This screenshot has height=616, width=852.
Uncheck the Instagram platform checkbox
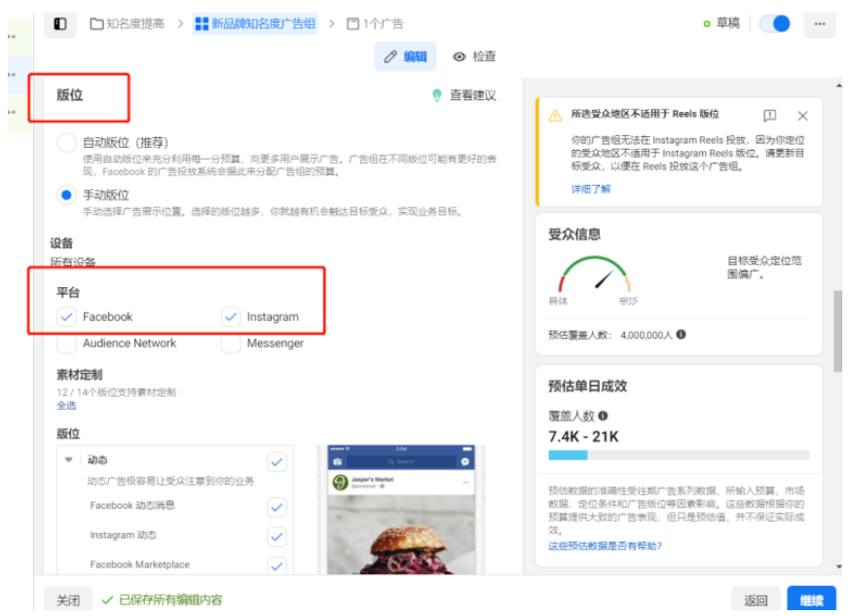[231, 316]
